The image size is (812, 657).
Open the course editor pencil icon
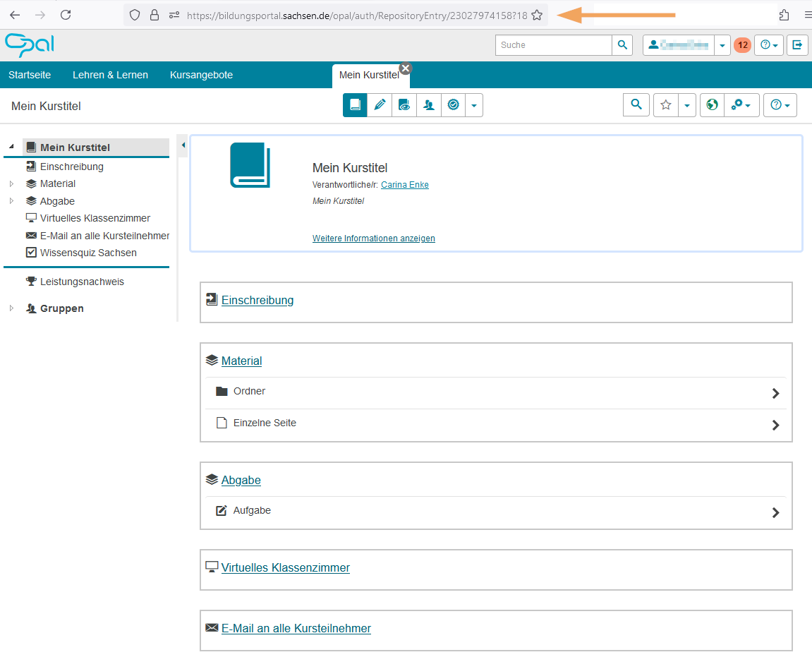click(380, 105)
